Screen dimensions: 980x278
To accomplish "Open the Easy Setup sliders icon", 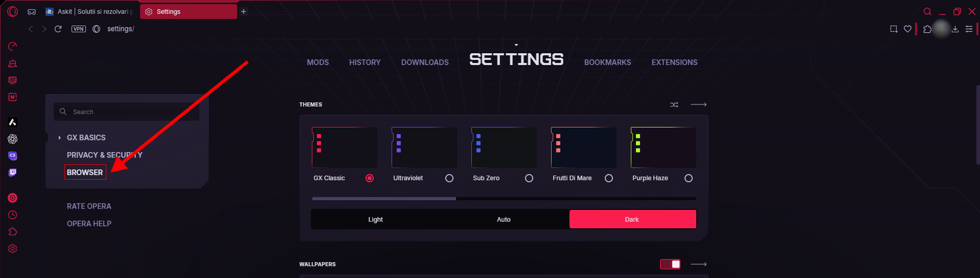I will 968,29.
